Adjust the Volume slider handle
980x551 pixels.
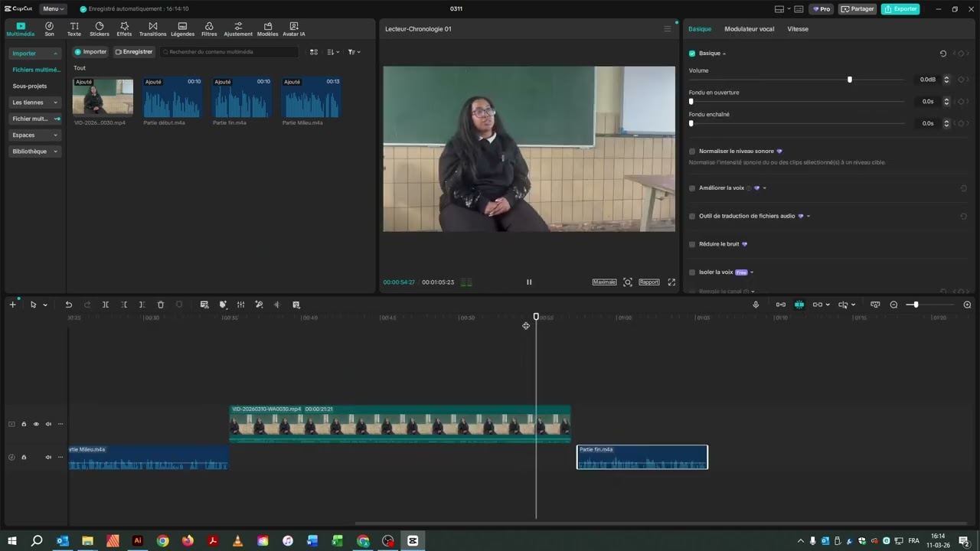click(x=850, y=80)
